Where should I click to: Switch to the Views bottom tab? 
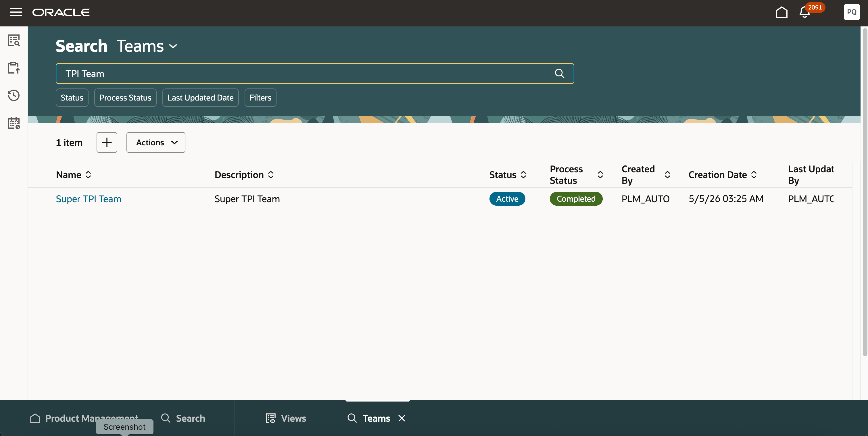coord(286,418)
